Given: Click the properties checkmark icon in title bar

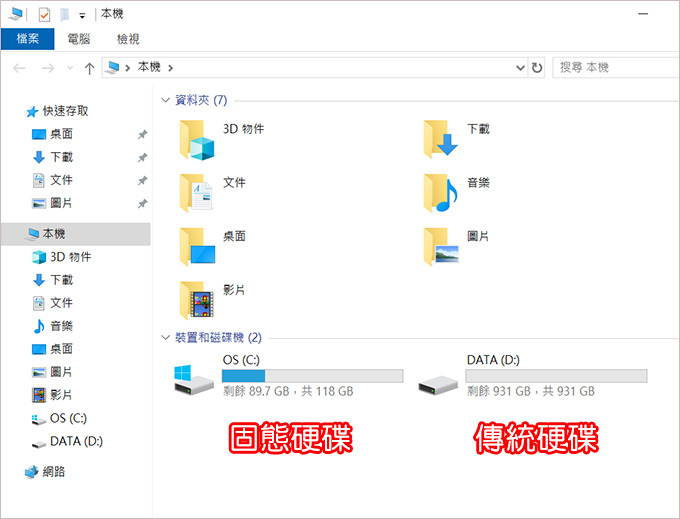Looking at the screenshot, I should click(x=44, y=15).
